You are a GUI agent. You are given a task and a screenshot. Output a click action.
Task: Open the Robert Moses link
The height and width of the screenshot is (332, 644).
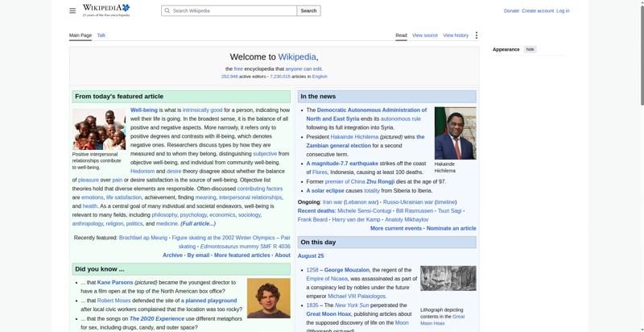pyautogui.click(x=114, y=301)
